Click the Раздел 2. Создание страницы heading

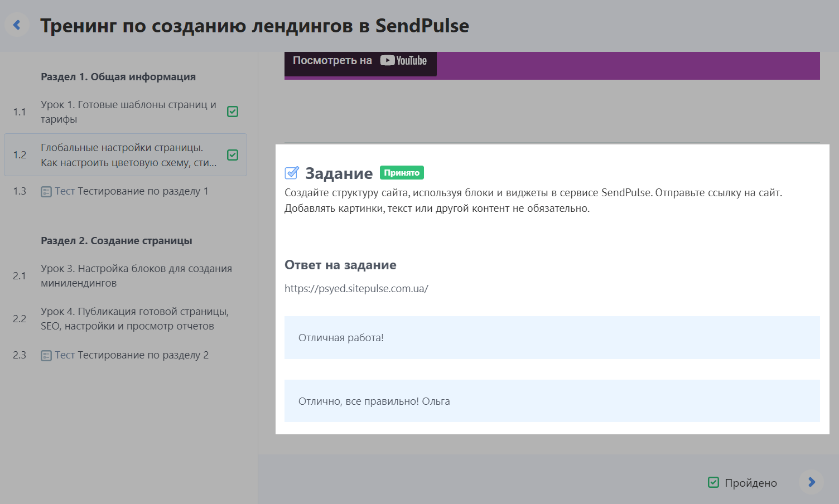pyautogui.click(x=117, y=241)
